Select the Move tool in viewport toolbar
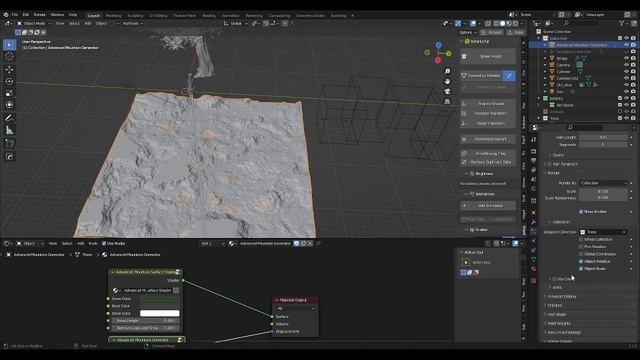Image resolution: width=640 pixels, height=360 pixels. pyautogui.click(x=9, y=69)
